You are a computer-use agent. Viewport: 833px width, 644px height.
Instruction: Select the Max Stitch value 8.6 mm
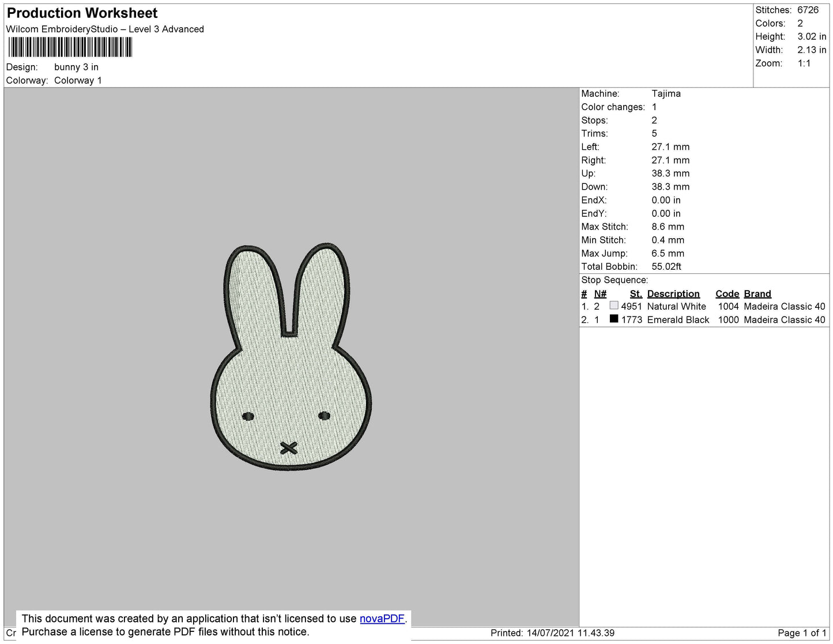(668, 227)
